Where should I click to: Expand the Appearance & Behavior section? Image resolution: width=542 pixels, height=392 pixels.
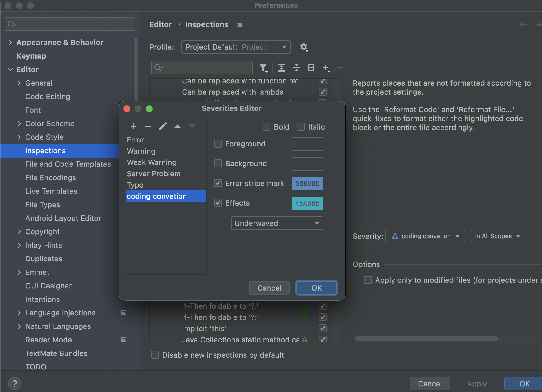tap(10, 43)
